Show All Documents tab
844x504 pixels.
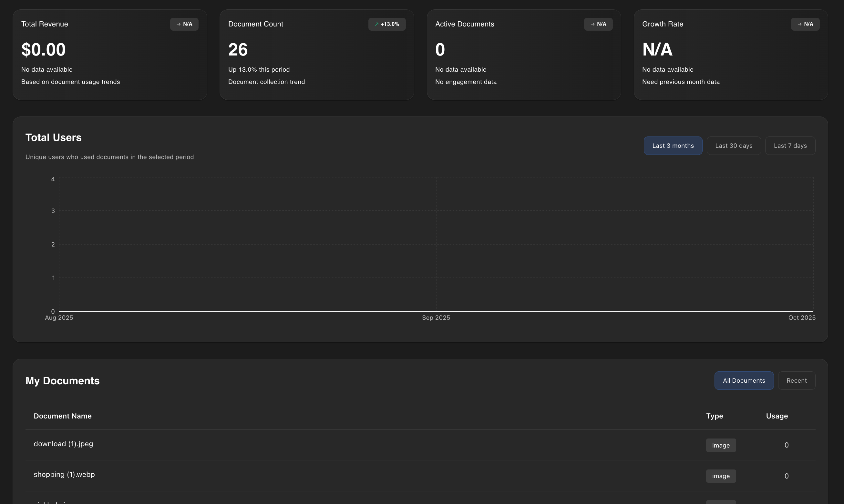[x=744, y=380]
